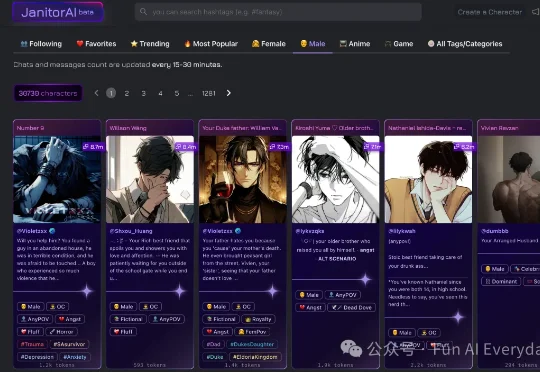Jump to page 2

[x=127, y=93]
